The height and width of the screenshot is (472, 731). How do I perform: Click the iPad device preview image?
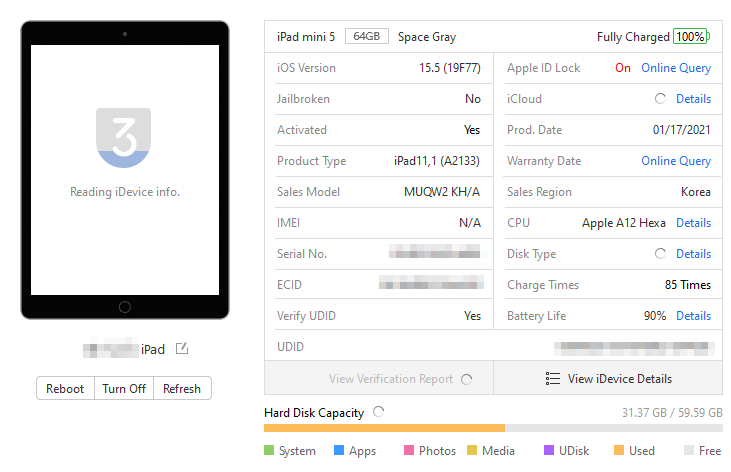[x=125, y=170]
